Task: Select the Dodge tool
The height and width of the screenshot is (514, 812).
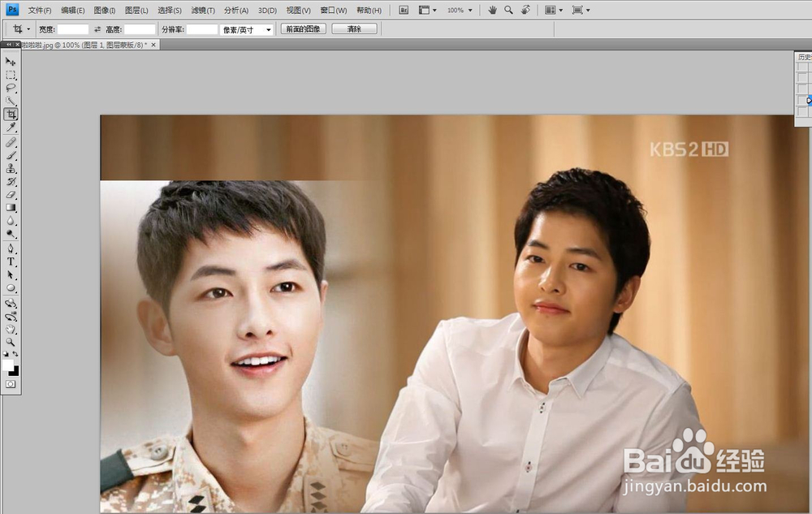Action: pos(11,235)
